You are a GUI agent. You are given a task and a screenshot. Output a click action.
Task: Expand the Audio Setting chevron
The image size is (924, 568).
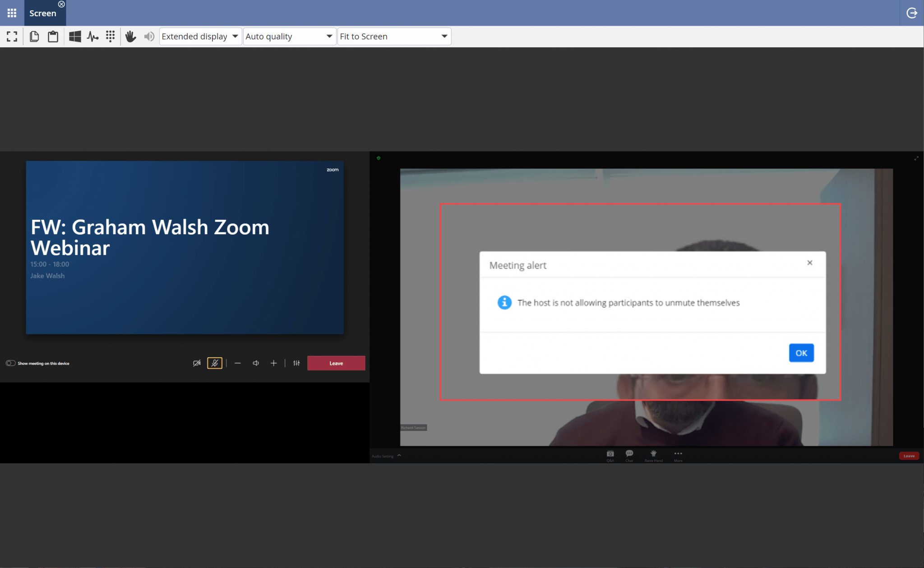point(399,456)
